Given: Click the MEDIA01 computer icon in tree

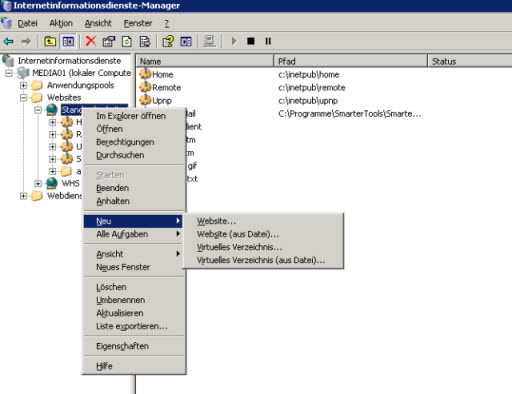Looking at the screenshot, I should pos(23,73).
